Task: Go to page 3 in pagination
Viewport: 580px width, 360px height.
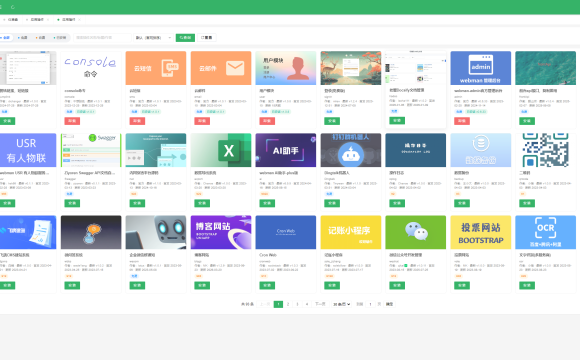Action: [297, 304]
